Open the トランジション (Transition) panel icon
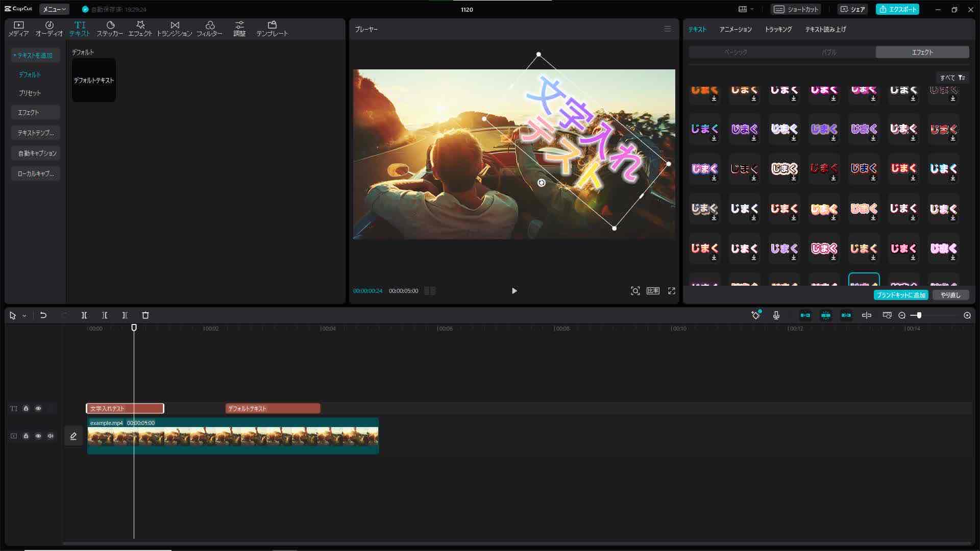The width and height of the screenshot is (980, 551). coord(175,29)
